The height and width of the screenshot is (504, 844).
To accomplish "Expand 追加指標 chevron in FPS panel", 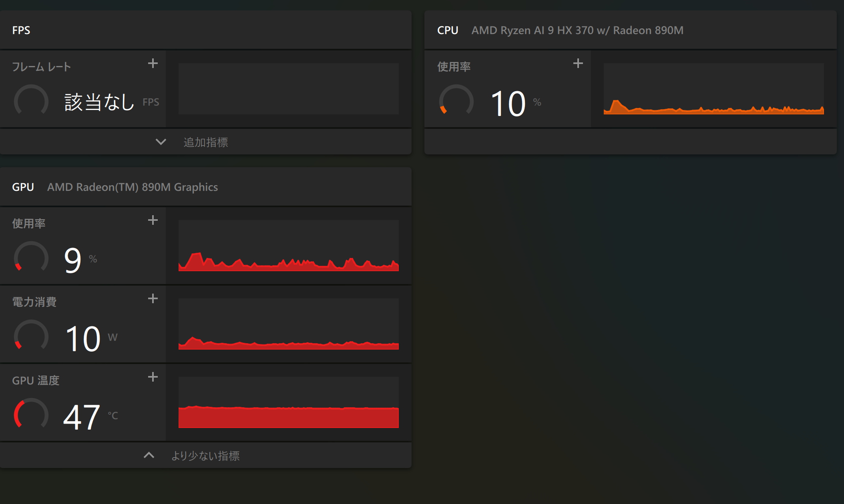I will point(161,142).
